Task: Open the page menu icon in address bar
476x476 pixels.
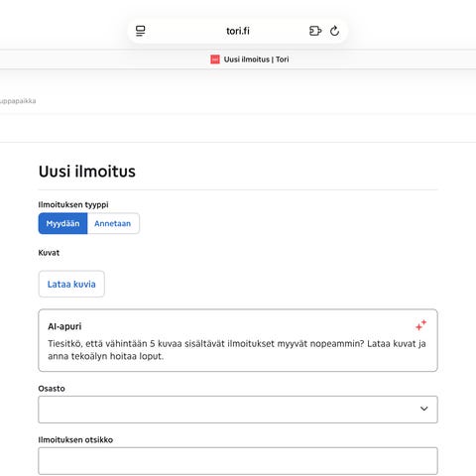Action: coord(141,31)
